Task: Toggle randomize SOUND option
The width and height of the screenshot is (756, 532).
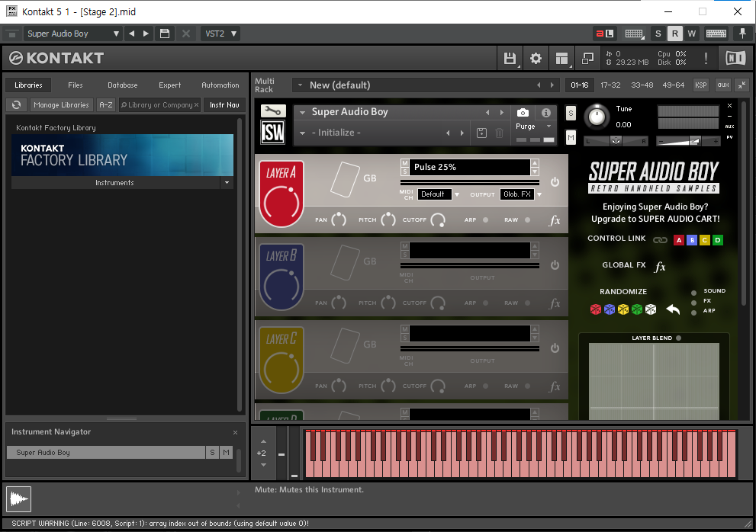Action: point(693,293)
